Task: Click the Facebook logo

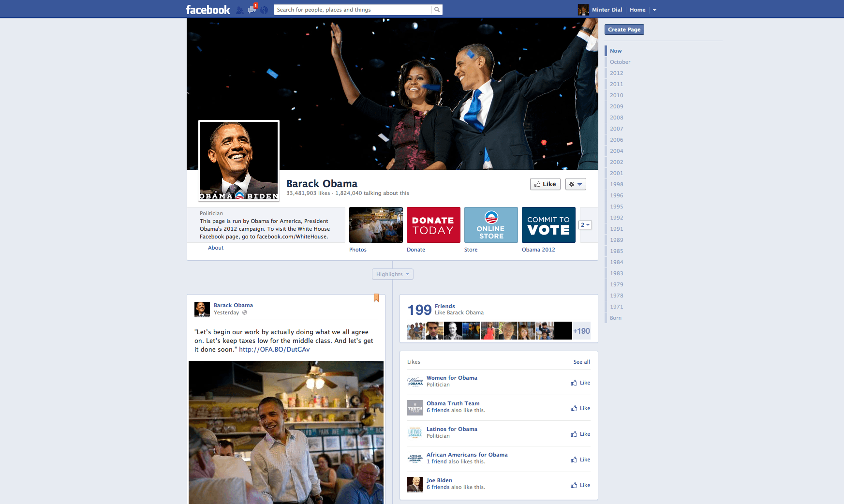Action: pos(208,10)
